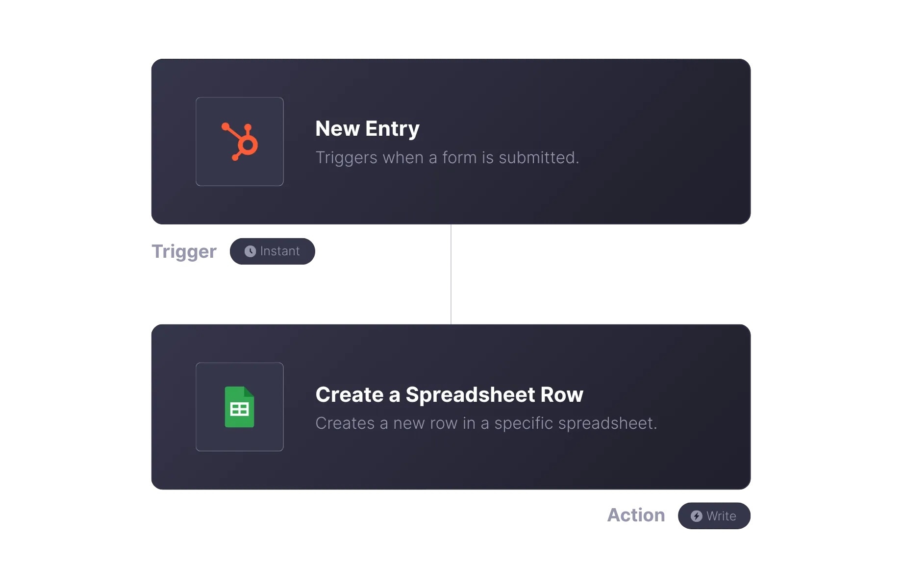This screenshot has width=902, height=588.
Task: Click the HubSpot logo icon
Action: click(240, 142)
